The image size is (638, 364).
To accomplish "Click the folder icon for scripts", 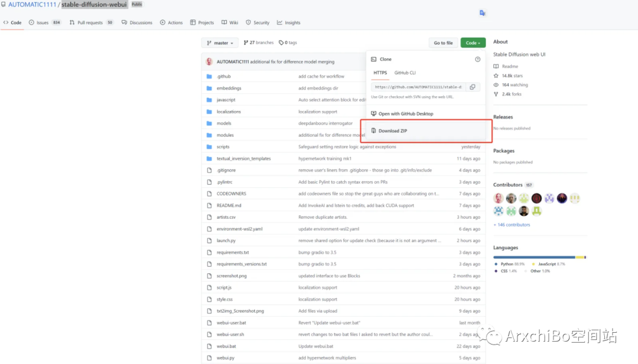I will point(209,147).
